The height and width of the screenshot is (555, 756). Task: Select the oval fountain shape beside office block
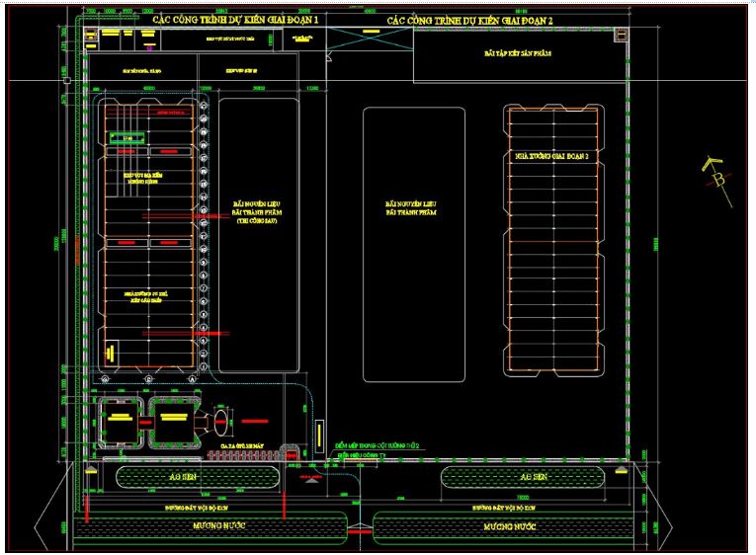click(220, 421)
